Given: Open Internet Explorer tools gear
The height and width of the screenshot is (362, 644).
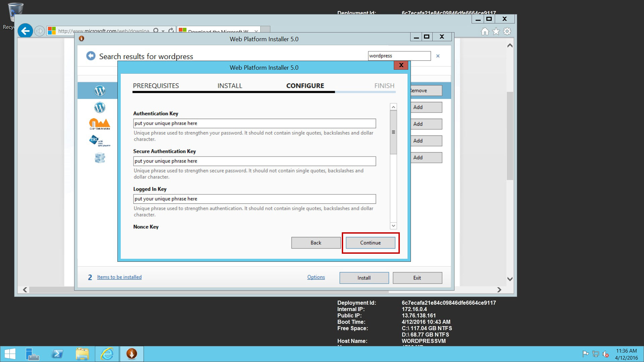Looking at the screenshot, I should [x=507, y=31].
